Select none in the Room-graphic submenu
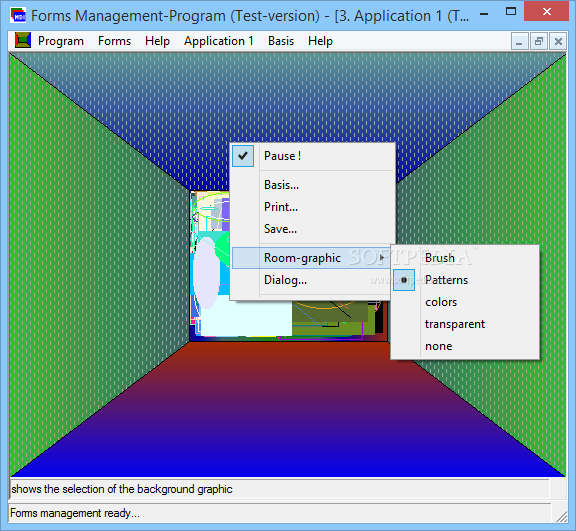 [x=465, y=346]
